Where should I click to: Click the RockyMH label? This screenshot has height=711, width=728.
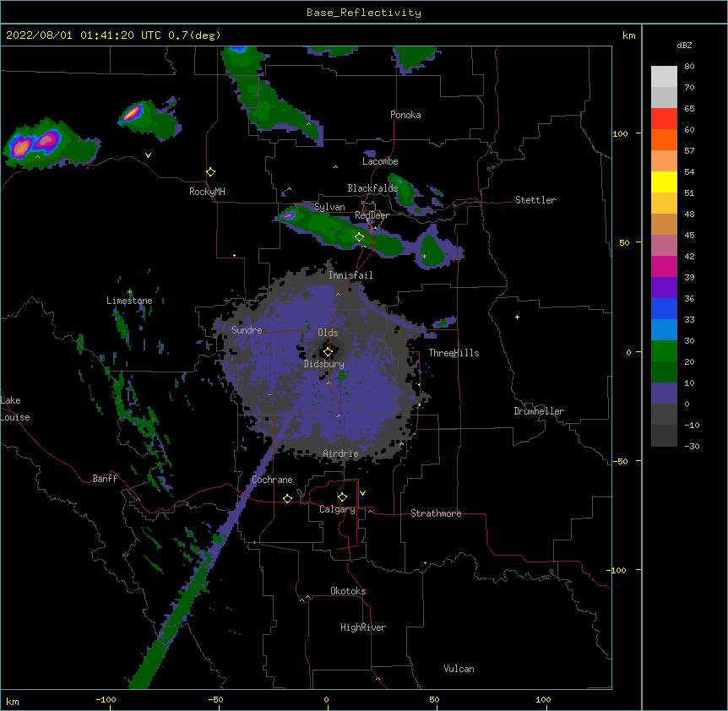coord(207,192)
